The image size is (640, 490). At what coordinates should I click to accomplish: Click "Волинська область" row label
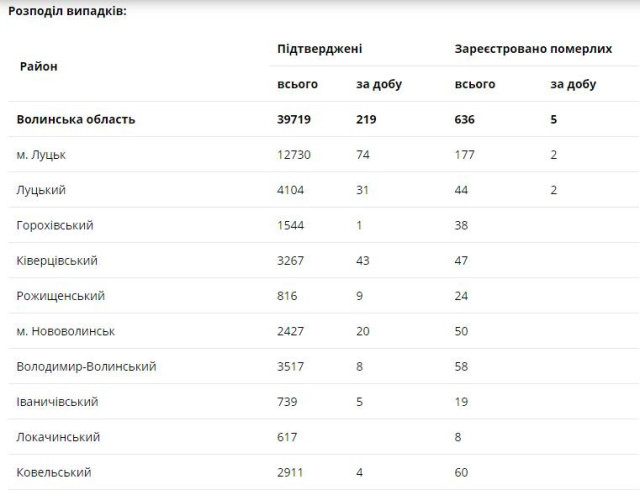point(76,119)
